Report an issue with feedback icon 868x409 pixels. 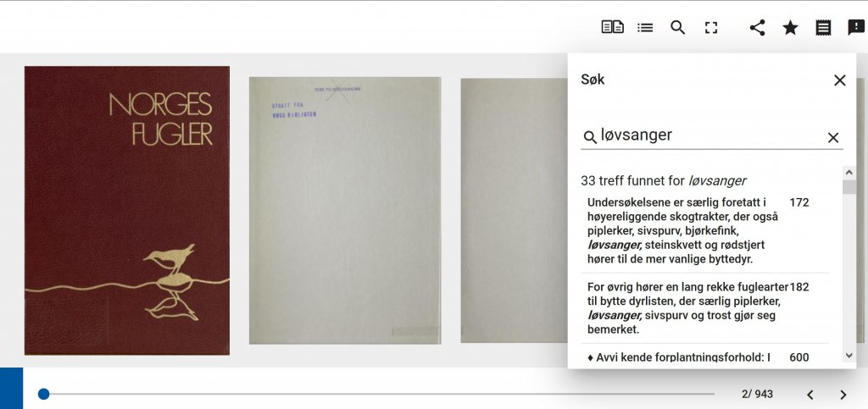(856, 28)
